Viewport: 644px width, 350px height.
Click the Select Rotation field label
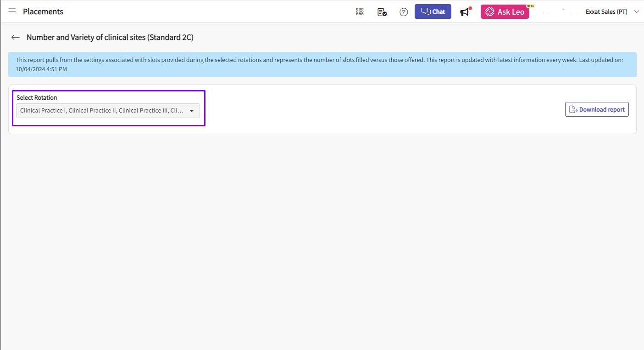tap(37, 98)
